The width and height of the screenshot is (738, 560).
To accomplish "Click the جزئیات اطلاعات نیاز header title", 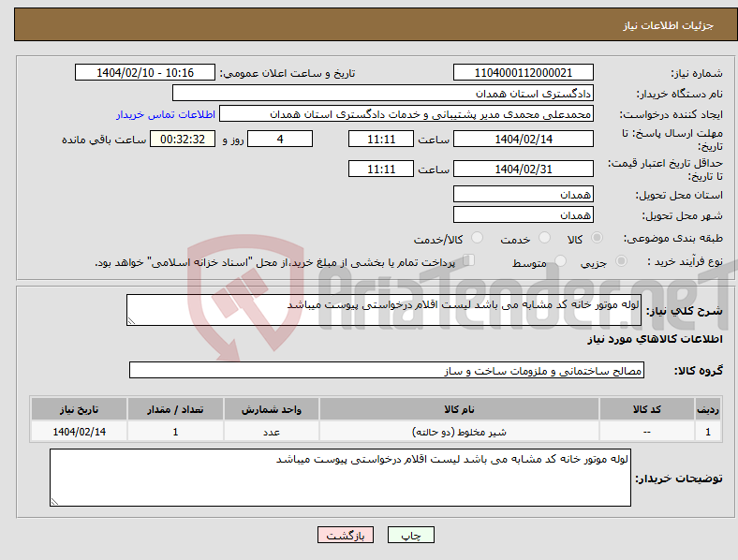I will (669, 25).
